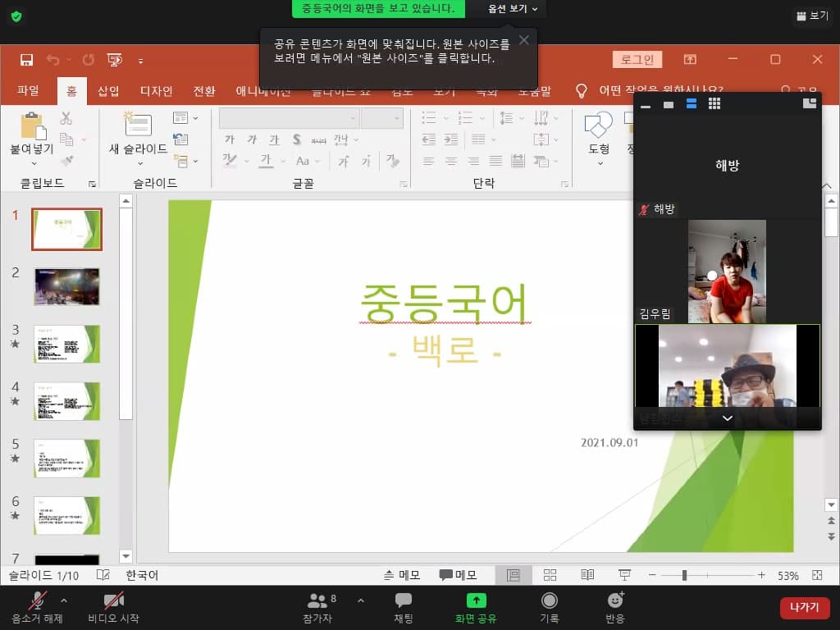Open the Transitions tab
The height and width of the screenshot is (630, 840).
point(204,91)
